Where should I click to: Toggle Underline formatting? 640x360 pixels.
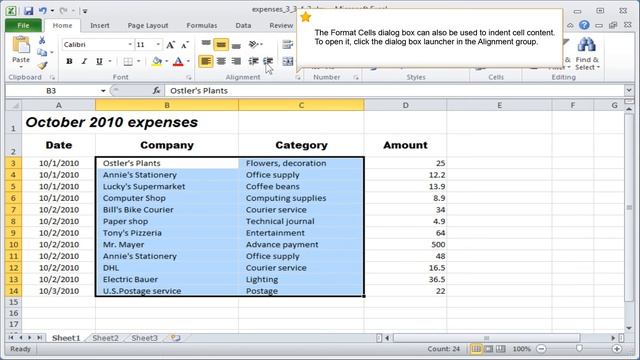99,61
